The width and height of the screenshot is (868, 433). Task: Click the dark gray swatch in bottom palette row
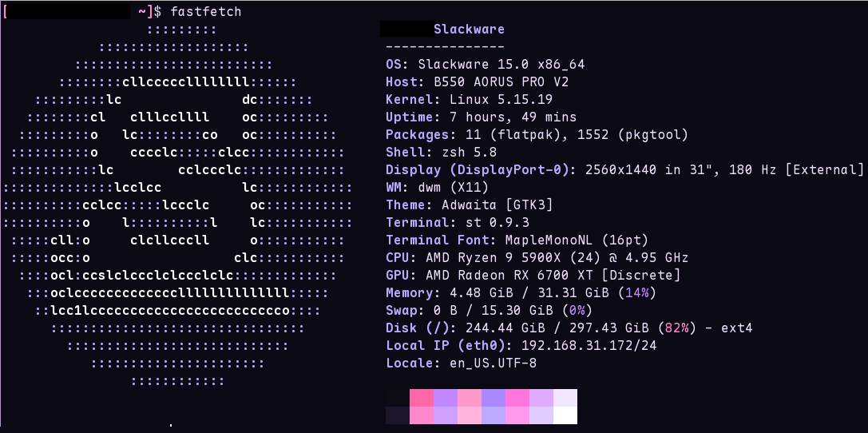[x=397, y=415]
